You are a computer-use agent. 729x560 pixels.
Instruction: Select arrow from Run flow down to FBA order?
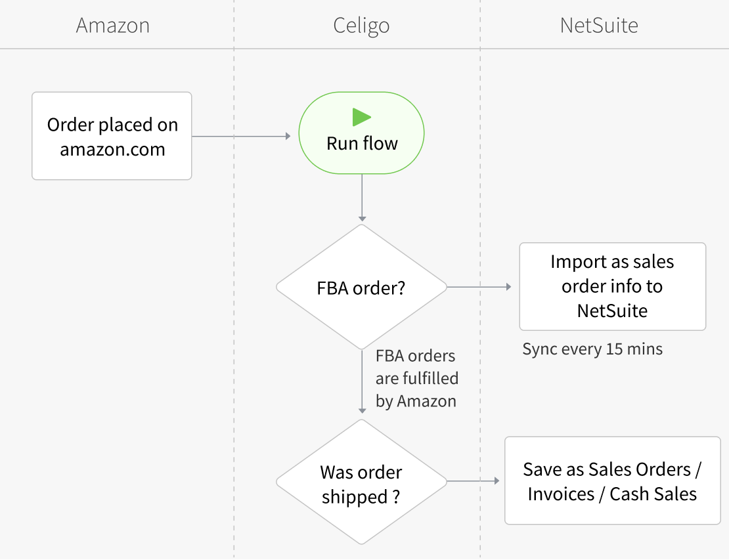click(x=362, y=197)
